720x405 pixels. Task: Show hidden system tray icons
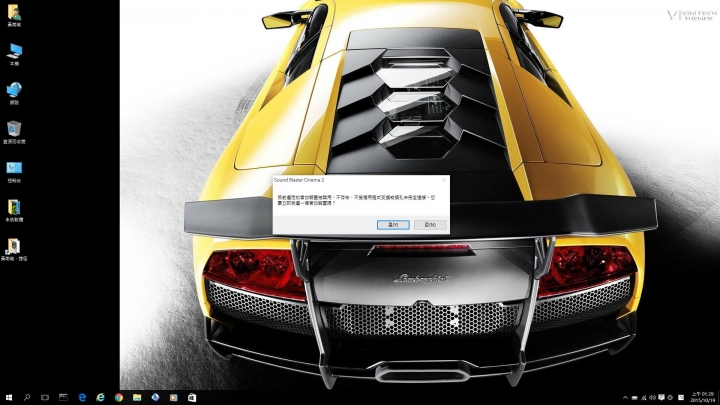tap(625, 398)
